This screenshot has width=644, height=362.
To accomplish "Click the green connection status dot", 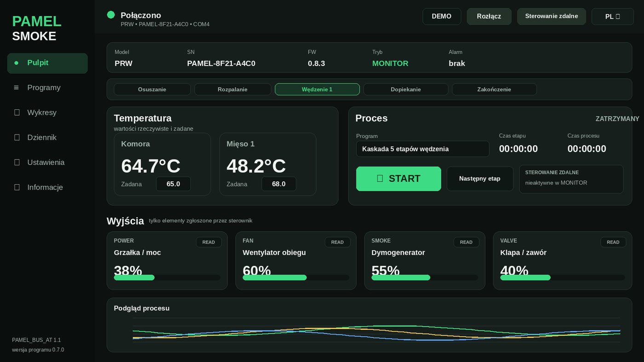I will click(111, 15).
